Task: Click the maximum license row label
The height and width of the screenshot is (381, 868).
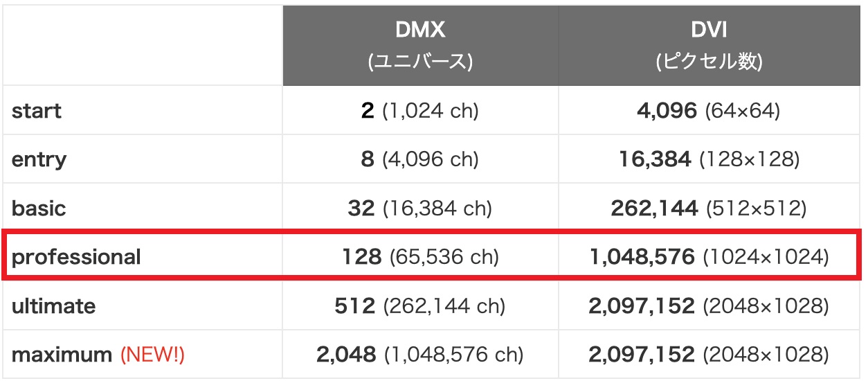Action: coord(62,355)
